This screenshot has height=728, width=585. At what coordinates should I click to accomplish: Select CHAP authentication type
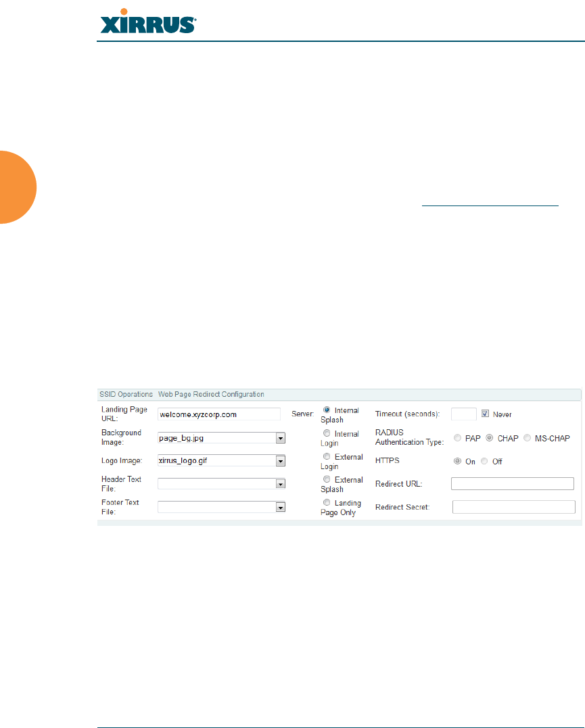pyautogui.click(x=489, y=438)
